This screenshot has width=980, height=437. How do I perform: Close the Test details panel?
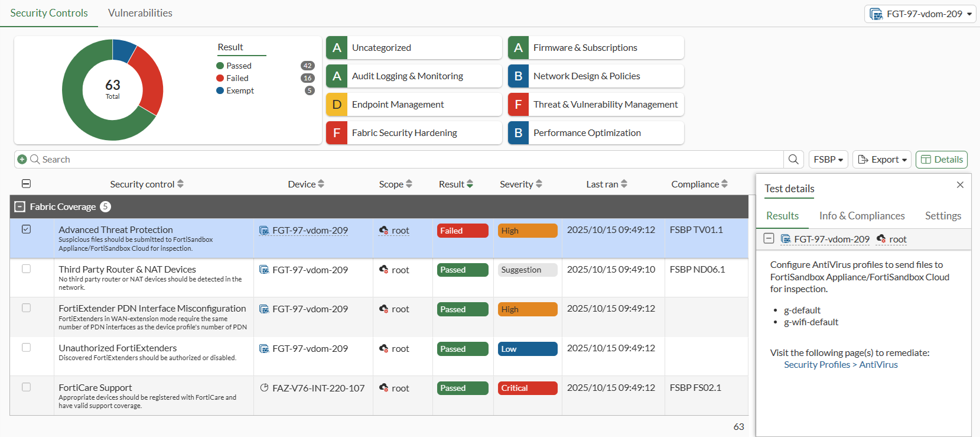pos(960,185)
